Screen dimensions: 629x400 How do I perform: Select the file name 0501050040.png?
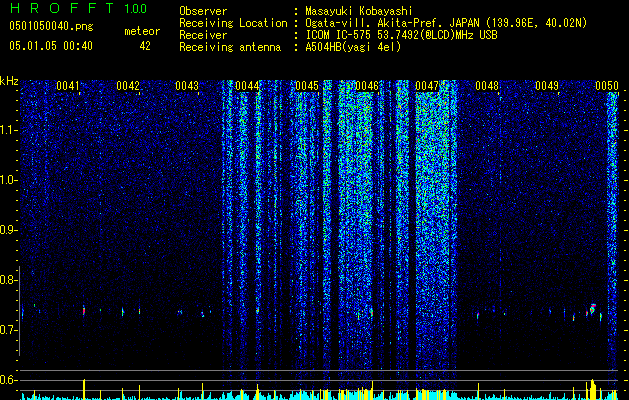[x=51, y=26]
